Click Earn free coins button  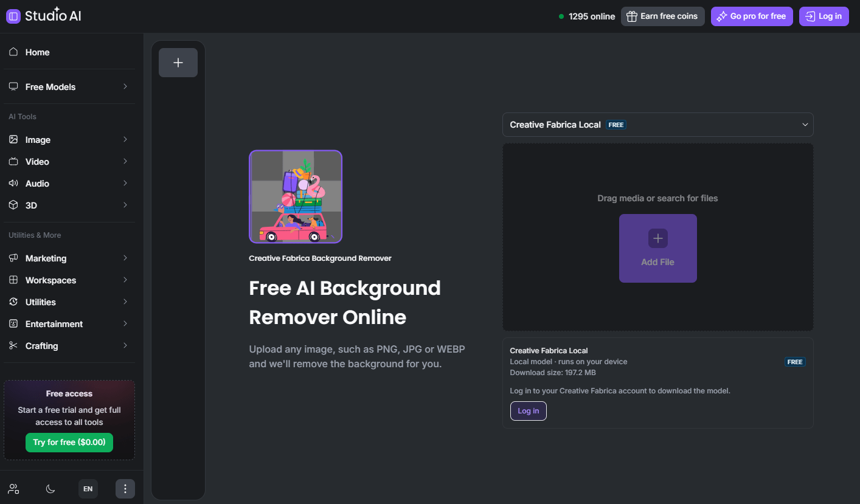point(663,16)
